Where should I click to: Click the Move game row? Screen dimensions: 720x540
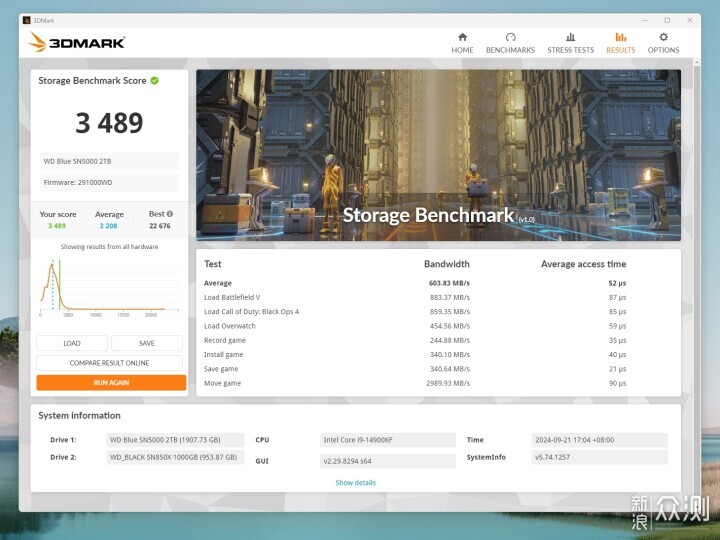tap(415, 383)
